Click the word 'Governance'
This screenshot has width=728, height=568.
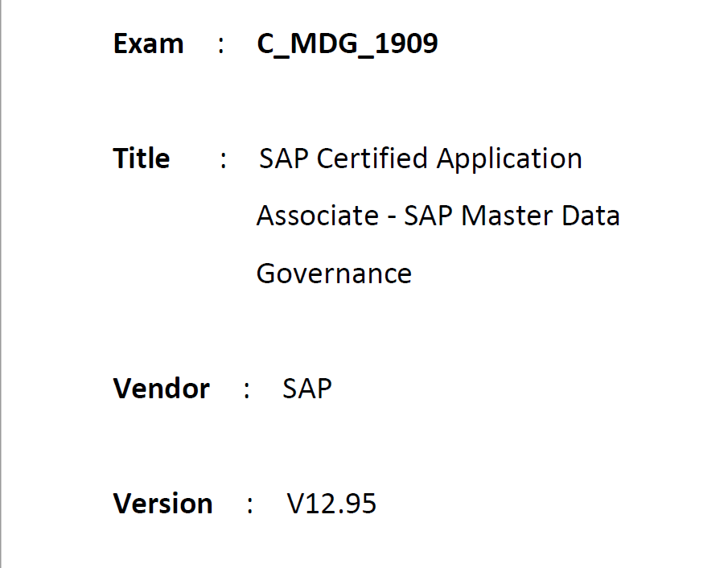click(x=335, y=274)
